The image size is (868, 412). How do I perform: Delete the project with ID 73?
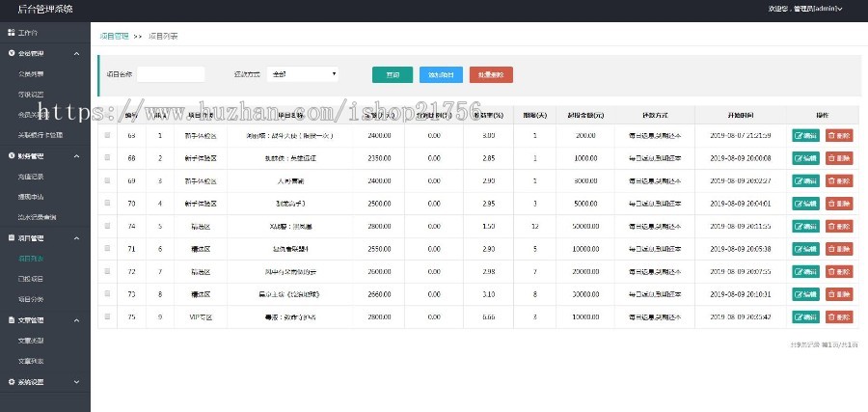click(x=839, y=294)
